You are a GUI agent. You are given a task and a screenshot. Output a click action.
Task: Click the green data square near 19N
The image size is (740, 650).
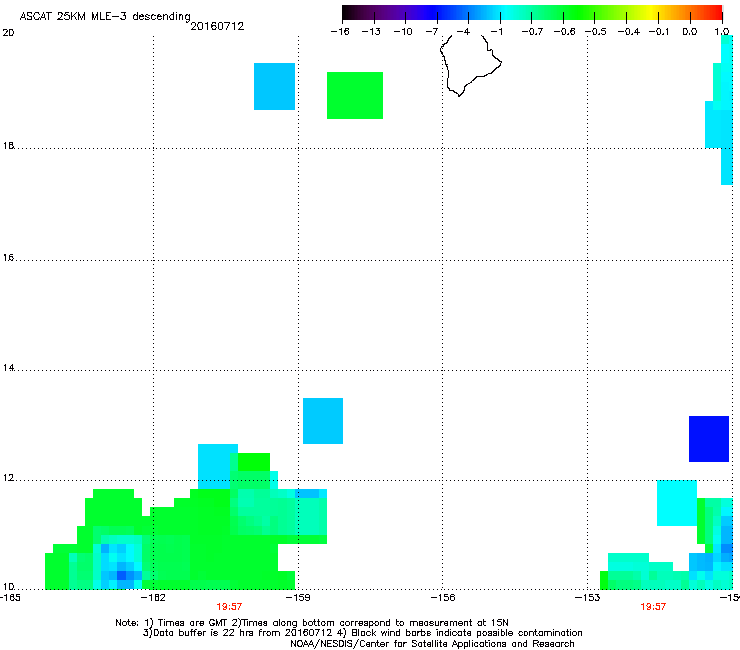pyautogui.click(x=355, y=95)
